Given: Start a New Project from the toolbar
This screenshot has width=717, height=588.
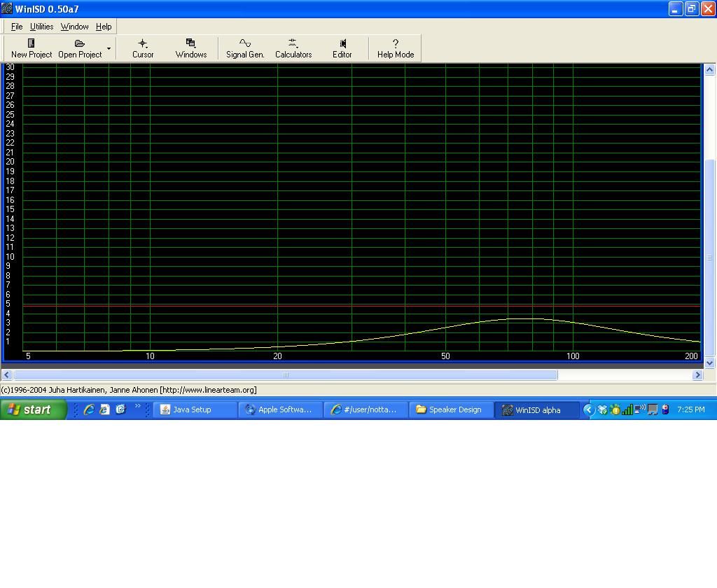Looking at the screenshot, I should [31, 48].
